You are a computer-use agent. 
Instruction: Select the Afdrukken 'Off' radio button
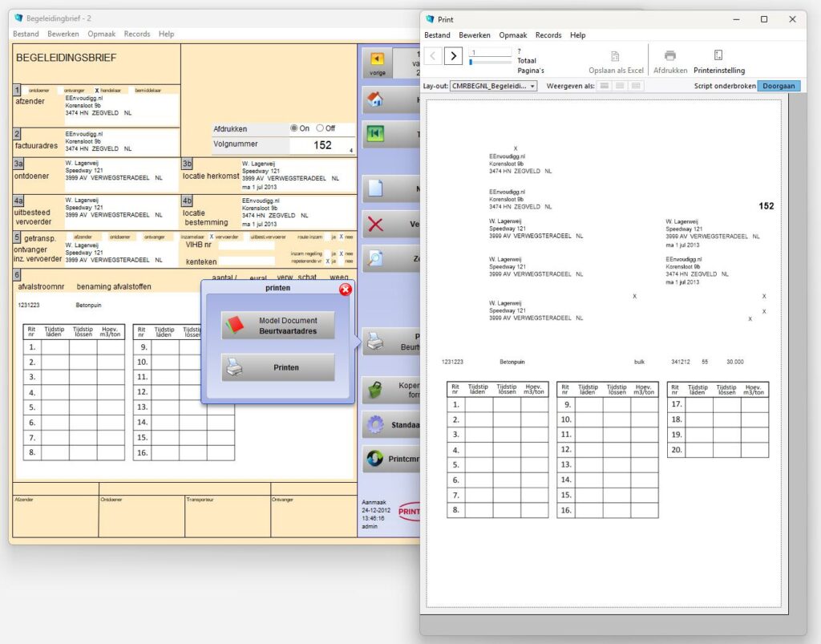320,128
